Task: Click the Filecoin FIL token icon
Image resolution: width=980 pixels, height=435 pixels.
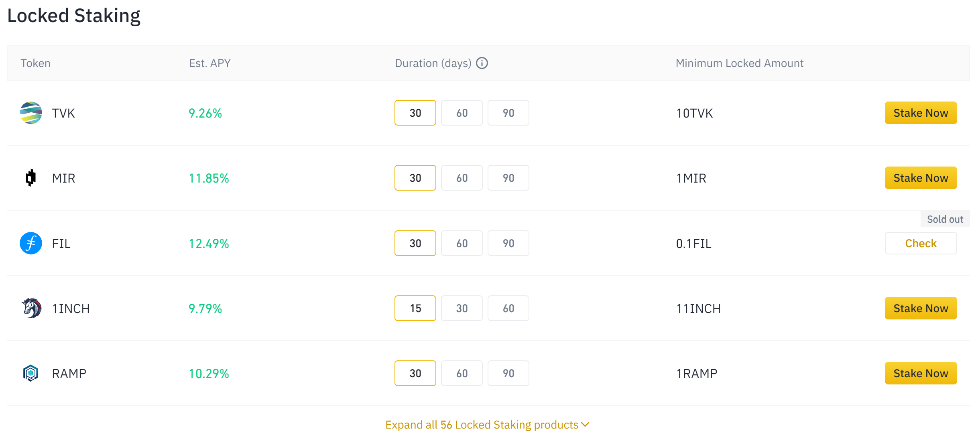Action: click(x=31, y=243)
